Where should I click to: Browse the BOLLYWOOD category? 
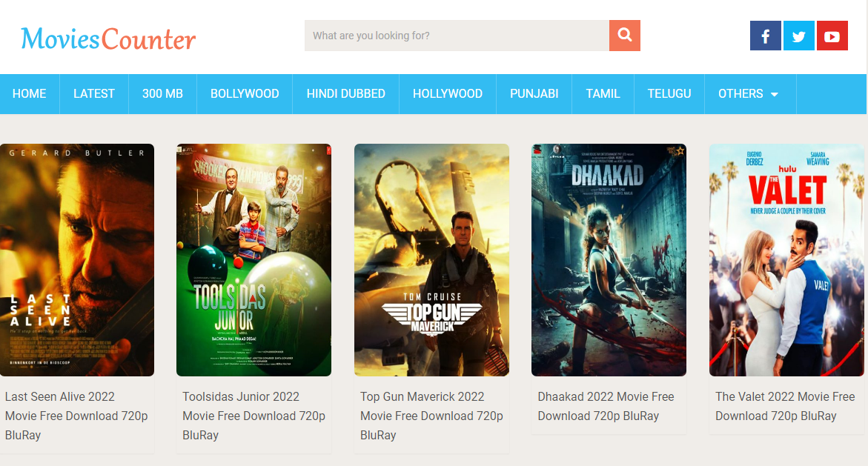click(x=245, y=94)
